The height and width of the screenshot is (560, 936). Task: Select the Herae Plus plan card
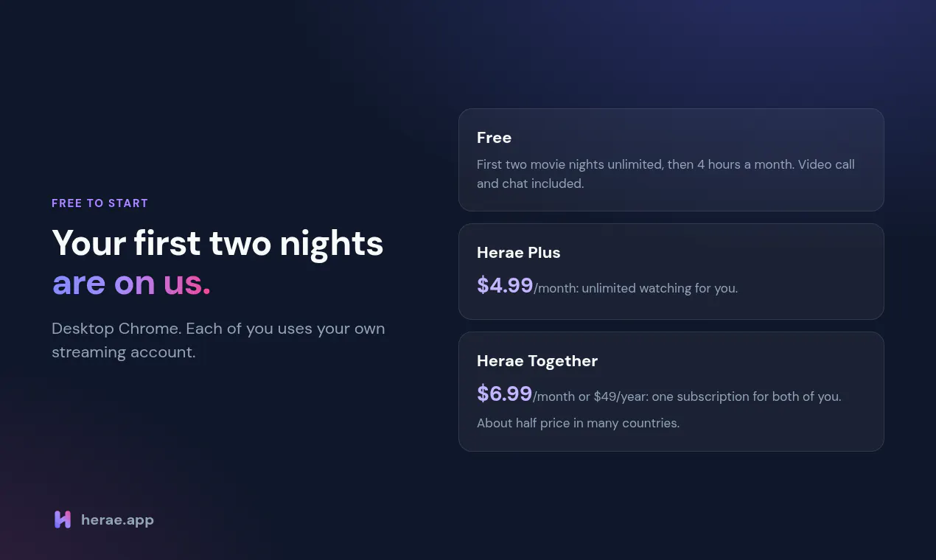671,271
